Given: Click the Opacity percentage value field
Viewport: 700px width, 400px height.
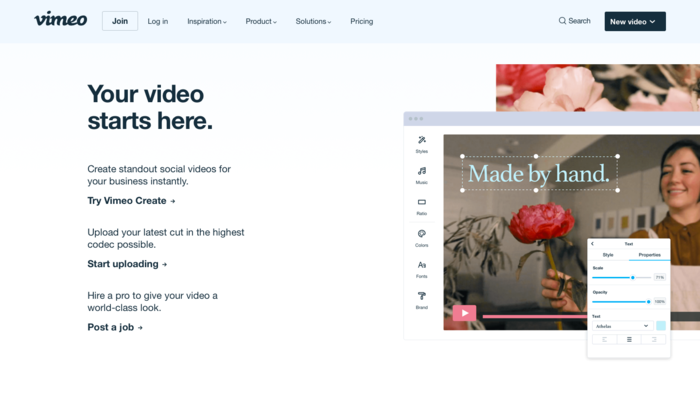Looking at the screenshot, I should click(660, 302).
